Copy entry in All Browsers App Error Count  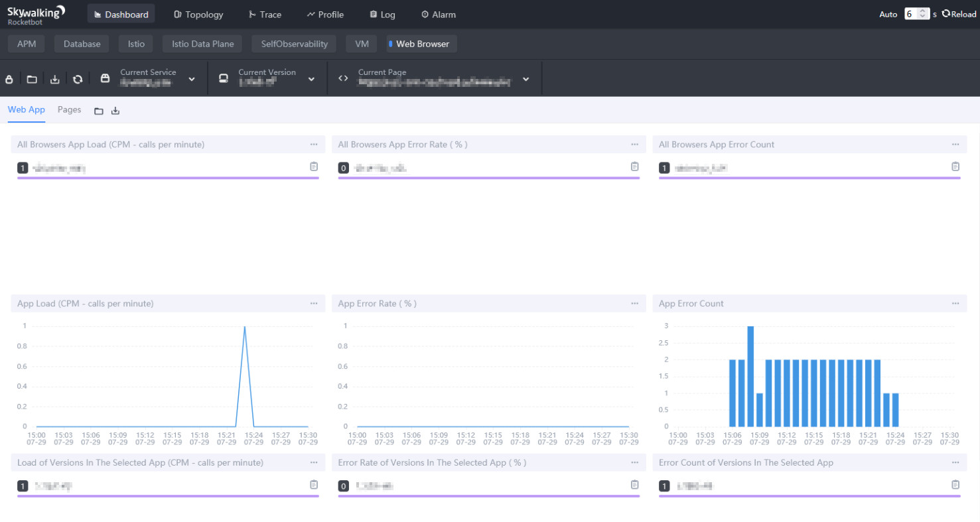pos(955,166)
